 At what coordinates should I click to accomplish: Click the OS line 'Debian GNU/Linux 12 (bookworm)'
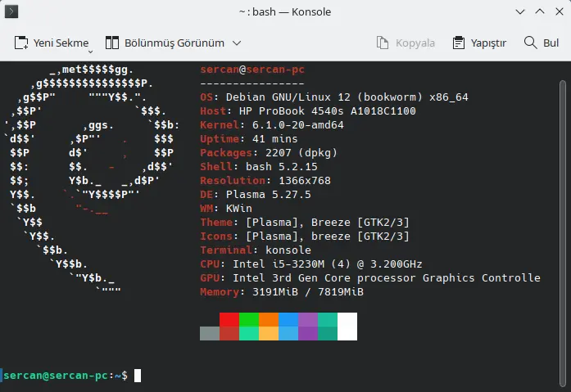point(324,97)
